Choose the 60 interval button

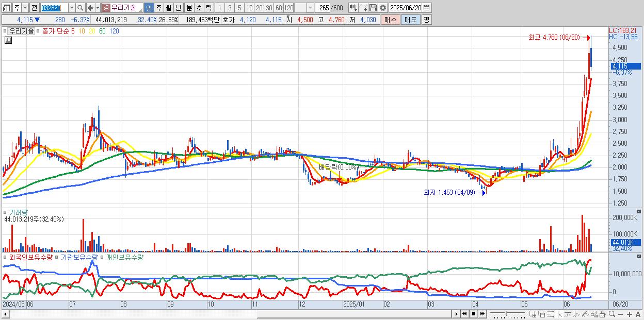[279, 8]
